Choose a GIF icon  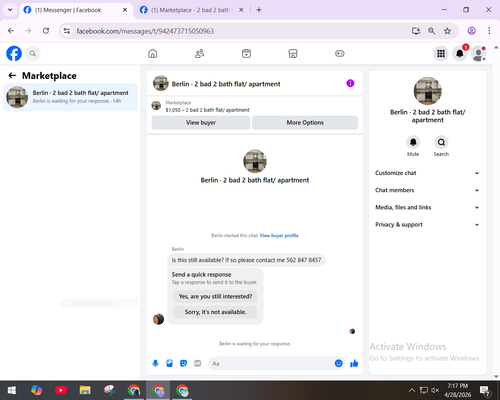click(198, 363)
